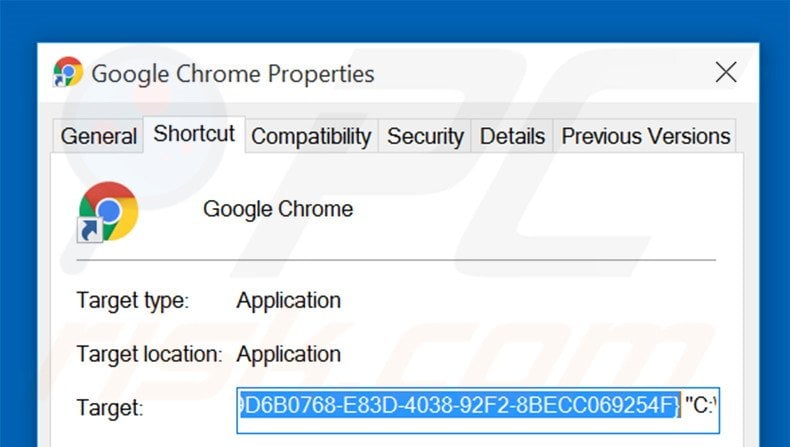
Task: Open the Compatibility tab
Action: pyautogui.click(x=311, y=136)
